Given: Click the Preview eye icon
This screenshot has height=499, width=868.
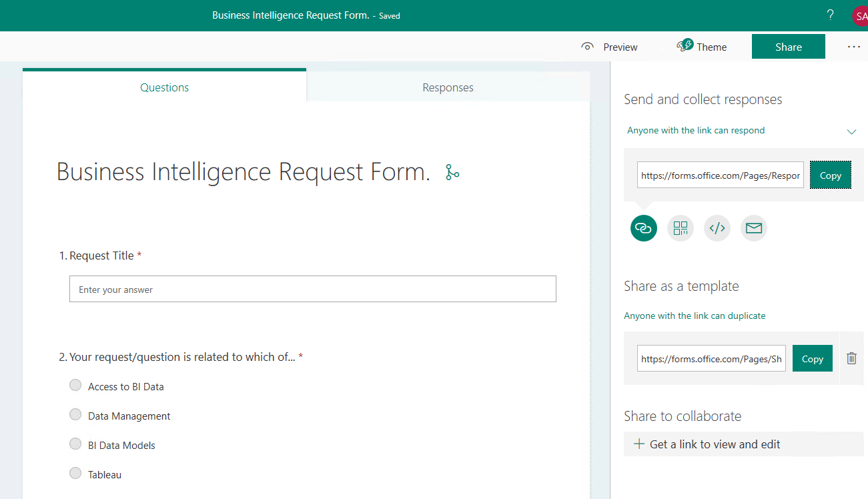Looking at the screenshot, I should [587, 47].
